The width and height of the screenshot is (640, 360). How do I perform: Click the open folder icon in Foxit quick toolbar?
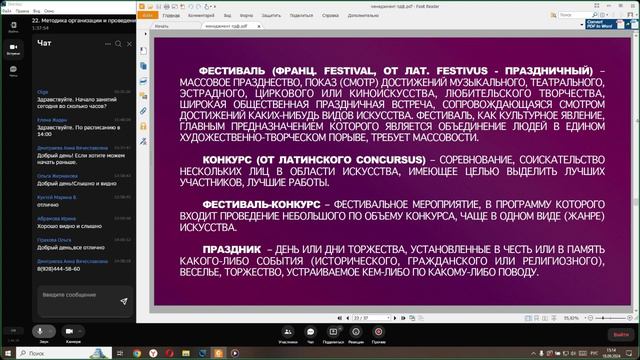(150, 7)
